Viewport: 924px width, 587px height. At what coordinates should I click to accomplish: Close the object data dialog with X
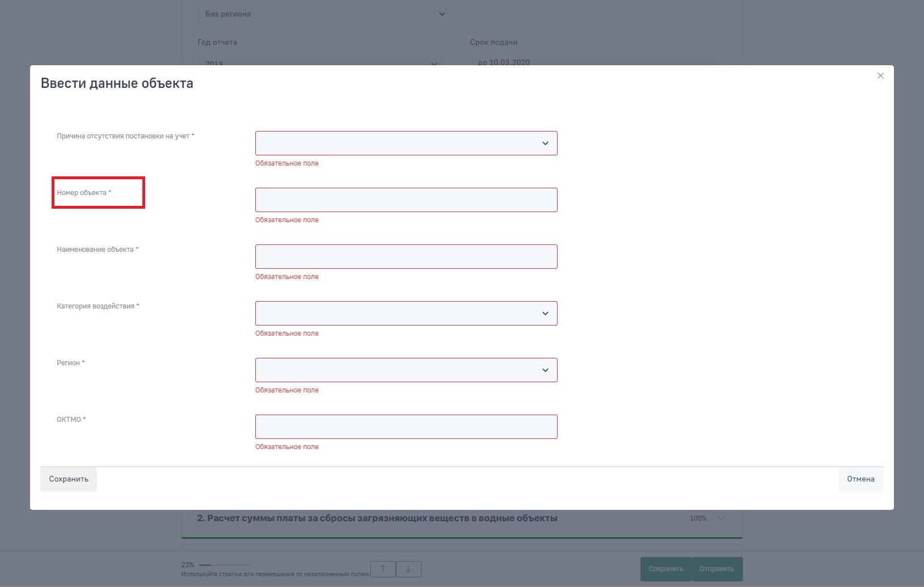click(880, 75)
